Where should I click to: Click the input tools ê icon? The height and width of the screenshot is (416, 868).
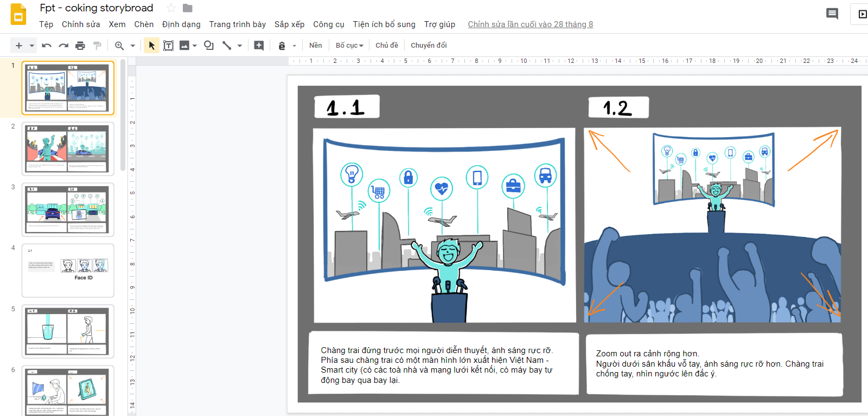(x=282, y=46)
